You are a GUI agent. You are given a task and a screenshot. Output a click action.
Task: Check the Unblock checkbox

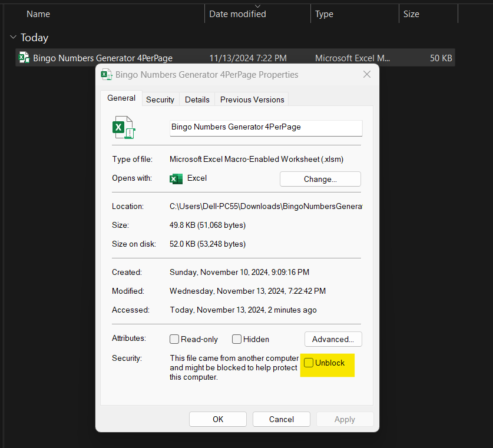(309, 363)
